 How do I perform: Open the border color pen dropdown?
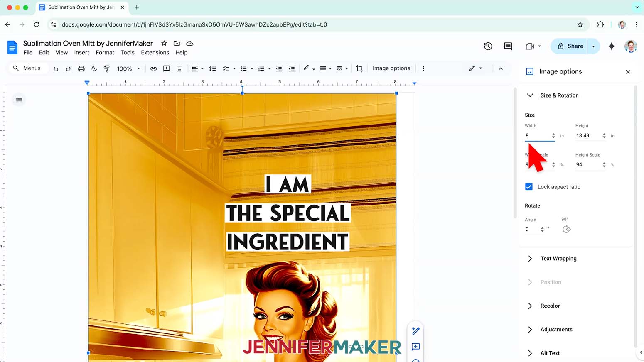309,68
